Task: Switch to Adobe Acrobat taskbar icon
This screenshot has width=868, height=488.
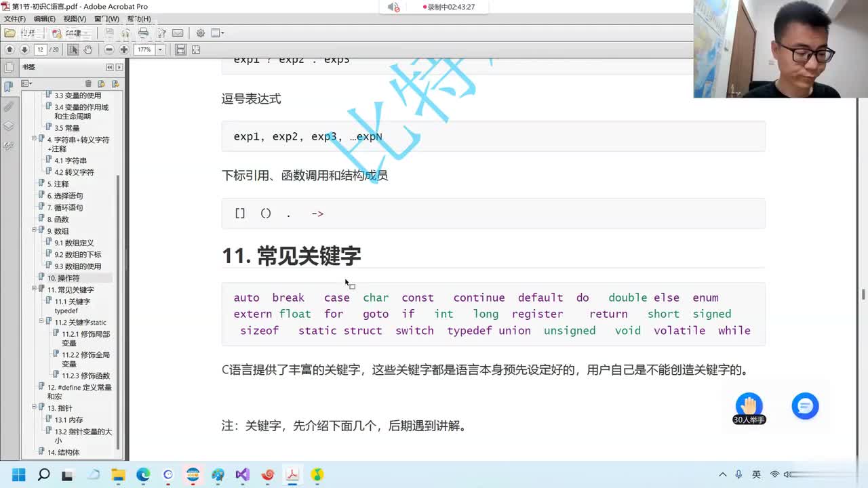Action: point(292,474)
